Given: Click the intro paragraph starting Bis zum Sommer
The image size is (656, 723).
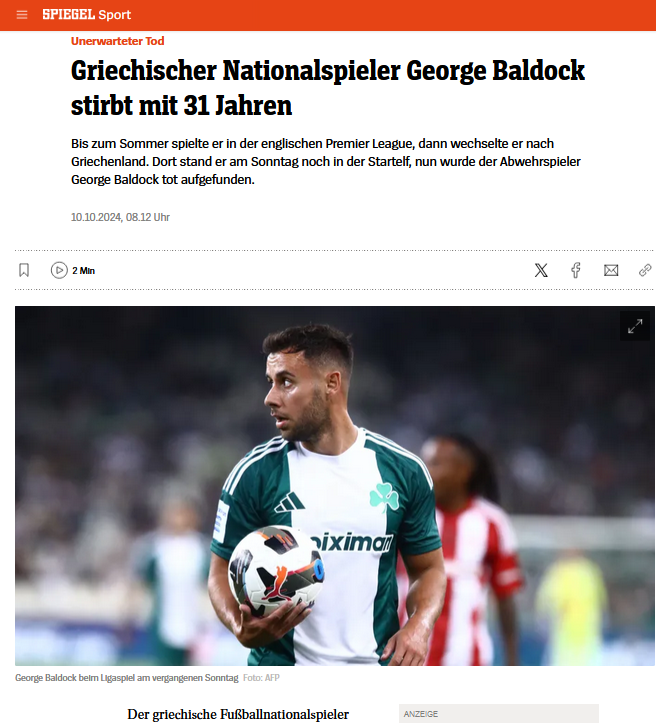Looking at the screenshot, I should 325,161.
